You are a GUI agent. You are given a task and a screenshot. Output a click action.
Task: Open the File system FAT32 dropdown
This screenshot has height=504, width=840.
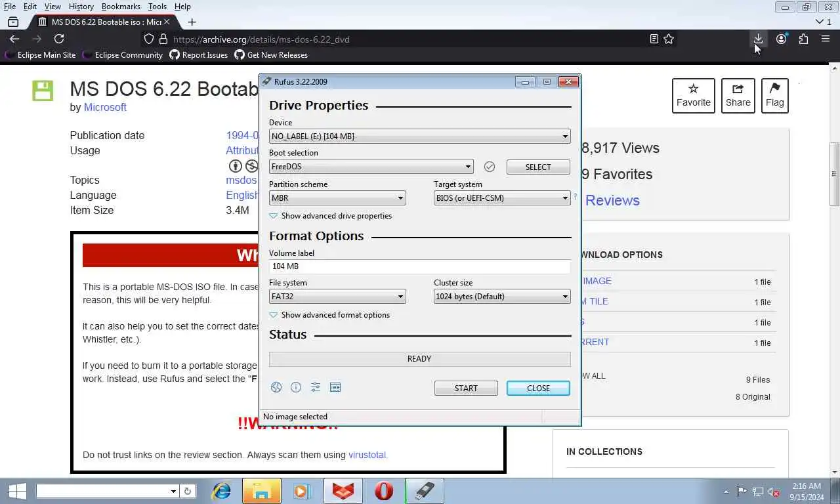337,297
